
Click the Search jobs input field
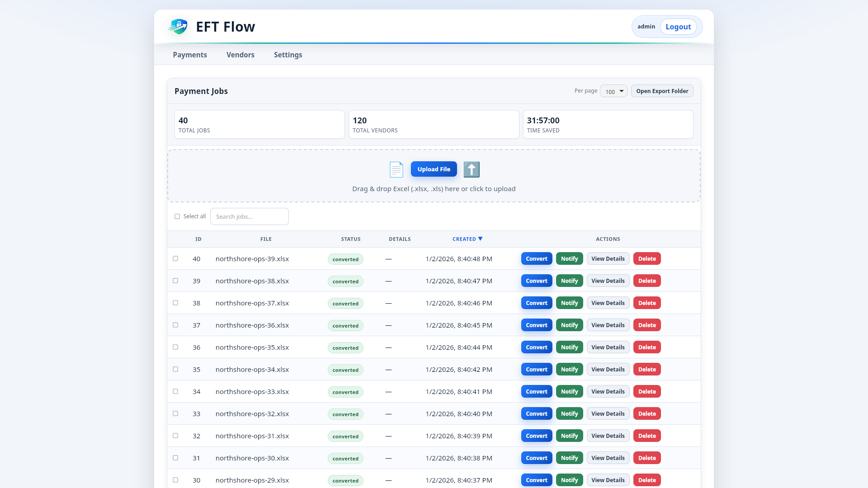pyautogui.click(x=250, y=216)
